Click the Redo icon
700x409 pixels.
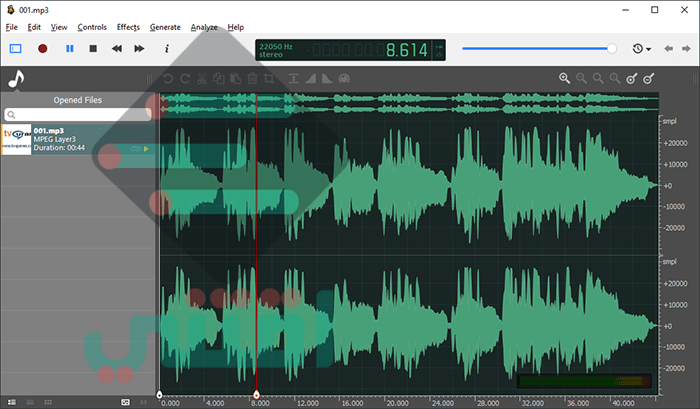coord(185,79)
